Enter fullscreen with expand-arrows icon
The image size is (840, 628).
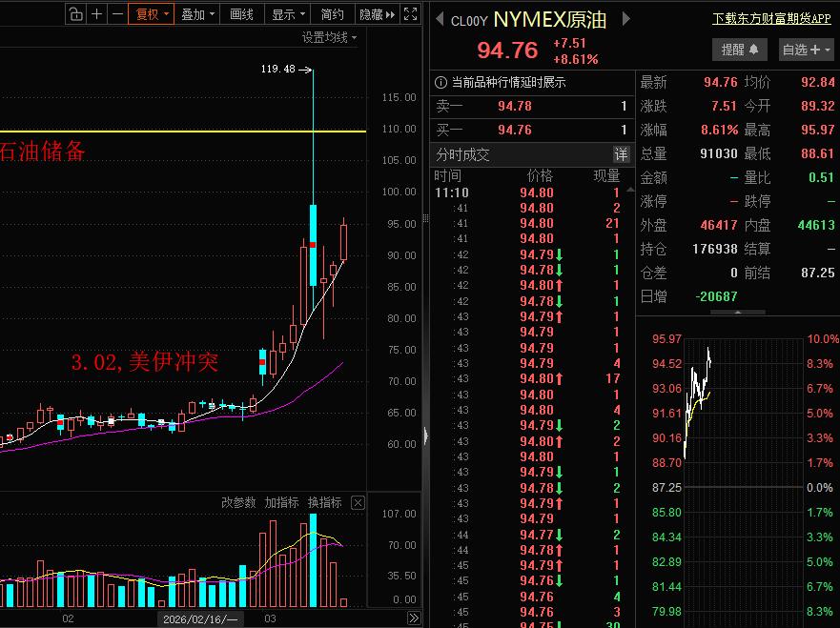[x=410, y=14]
